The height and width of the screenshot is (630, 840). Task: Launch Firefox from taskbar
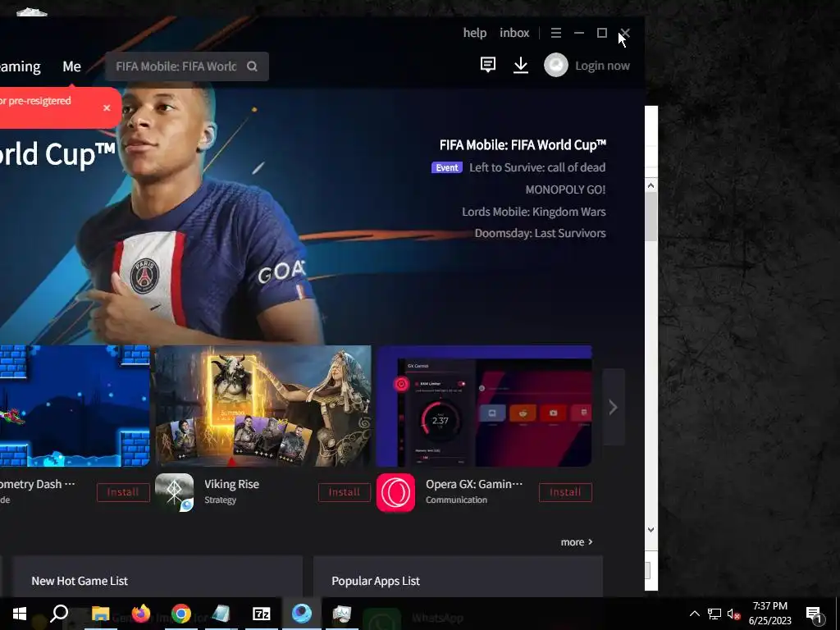(x=141, y=614)
